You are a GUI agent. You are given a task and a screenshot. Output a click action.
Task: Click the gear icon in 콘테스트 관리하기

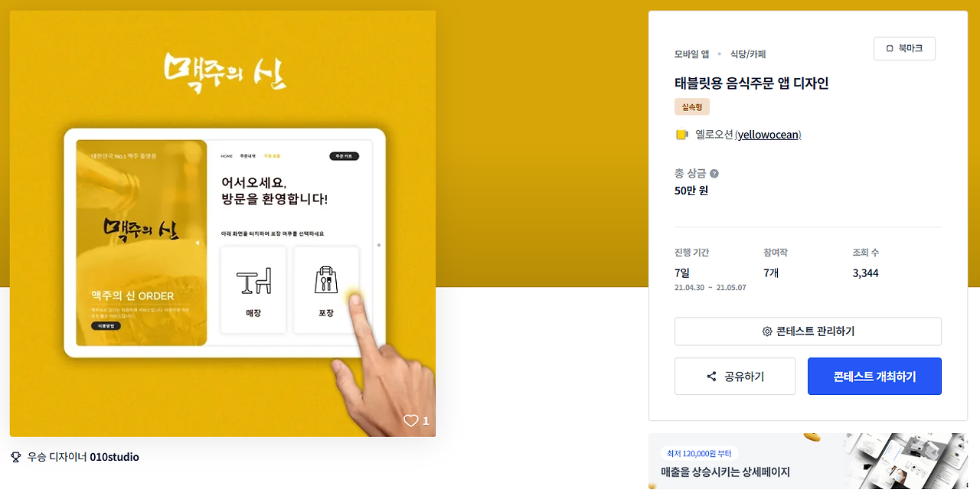pos(767,331)
